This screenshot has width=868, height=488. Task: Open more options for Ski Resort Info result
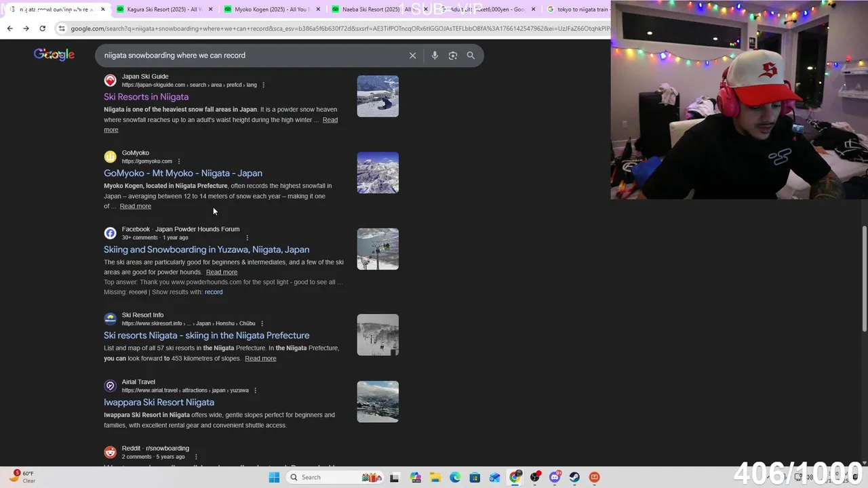click(x=262, y=324)
